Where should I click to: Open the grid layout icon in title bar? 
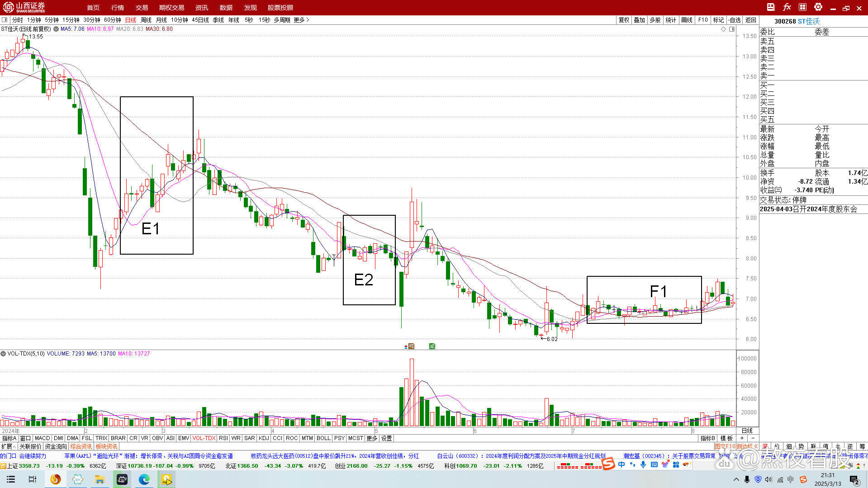(802, 7)
